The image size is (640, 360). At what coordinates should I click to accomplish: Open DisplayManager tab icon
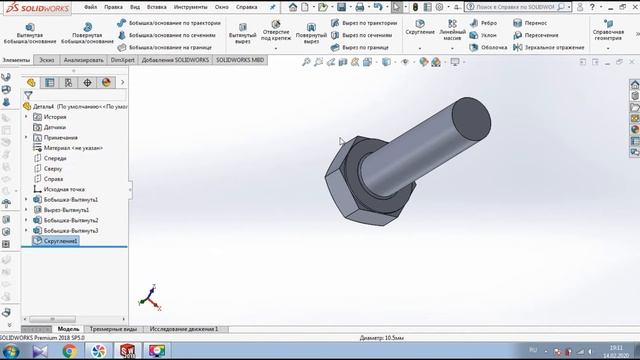point(106,82)
